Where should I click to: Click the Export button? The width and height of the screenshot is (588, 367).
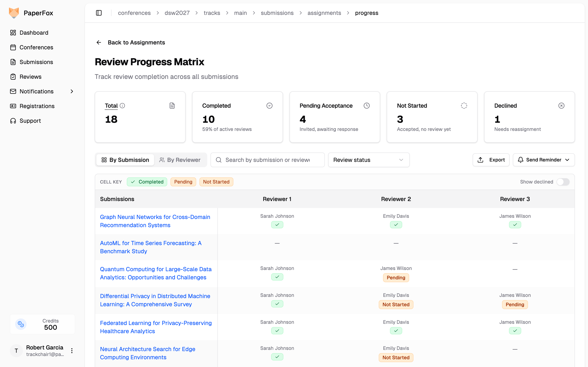pyautogui.click(x=491, y=160)
